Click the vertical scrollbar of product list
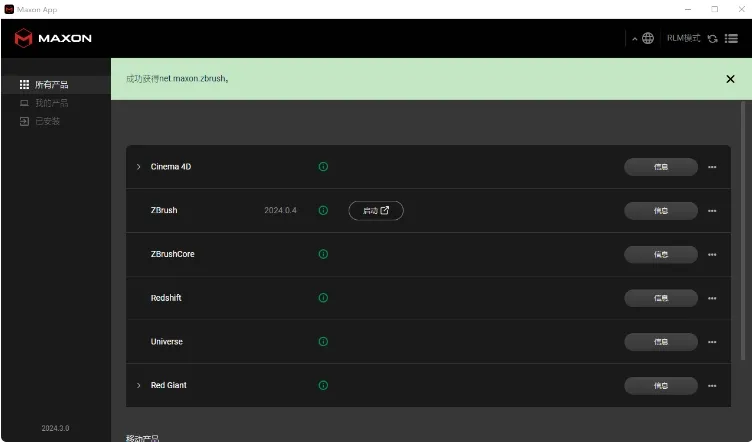This screenshot has height=442, width=752. point(743,230)
